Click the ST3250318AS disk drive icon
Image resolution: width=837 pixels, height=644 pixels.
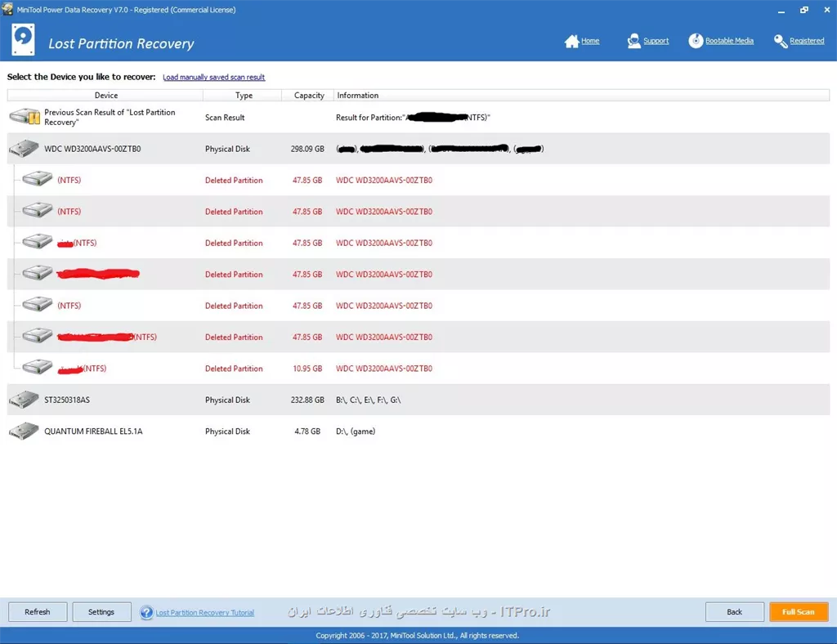[x=24, y=400]
